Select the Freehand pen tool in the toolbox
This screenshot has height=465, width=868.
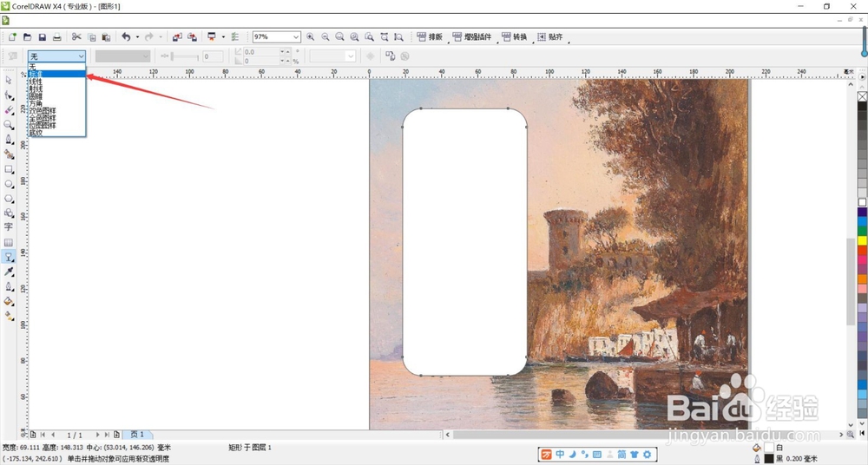click(x=9, y=140)
